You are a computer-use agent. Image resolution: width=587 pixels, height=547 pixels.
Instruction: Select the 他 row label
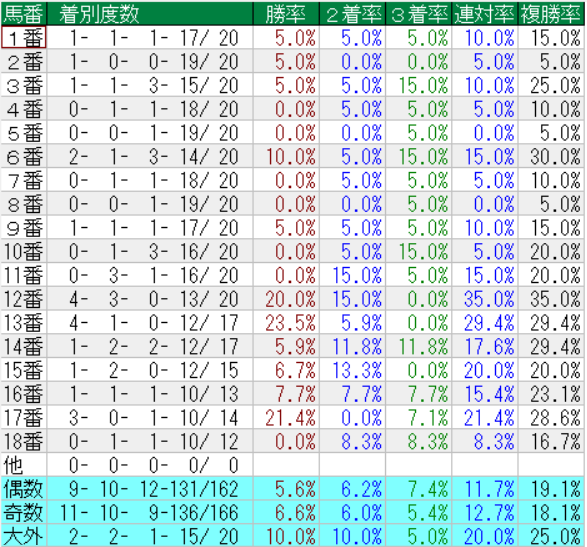[x=24, y=465]
